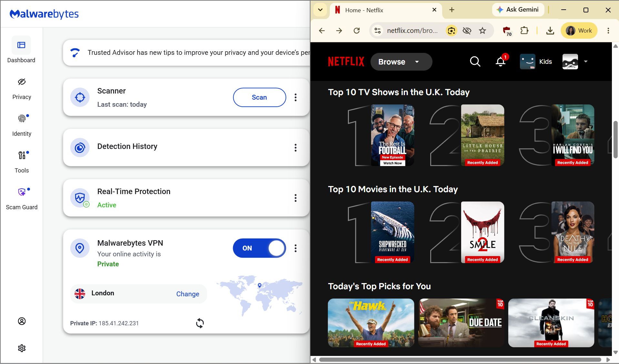The image size is (619, 364).
Task: Open Netflix search
Action: click(x=475, y=62)
